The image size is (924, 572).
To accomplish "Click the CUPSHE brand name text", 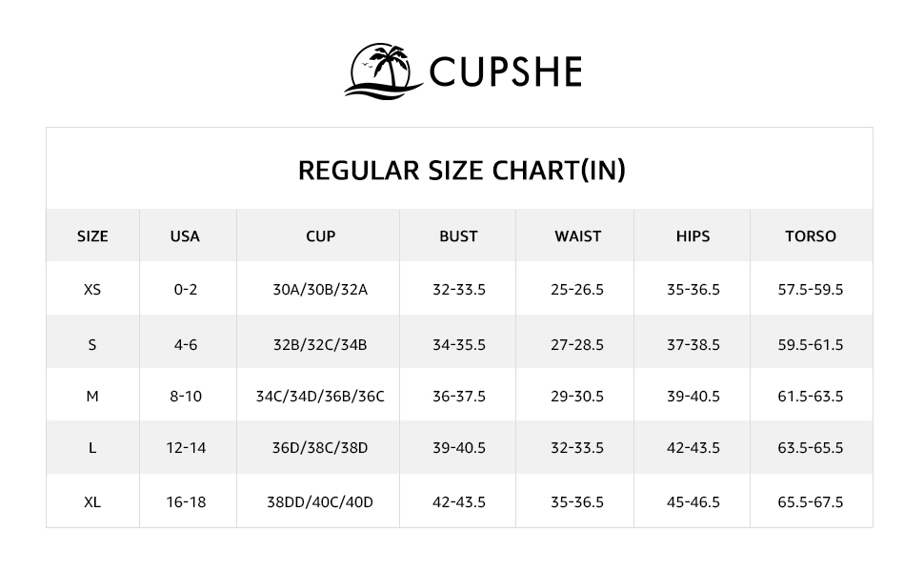I will coord(505,71).
